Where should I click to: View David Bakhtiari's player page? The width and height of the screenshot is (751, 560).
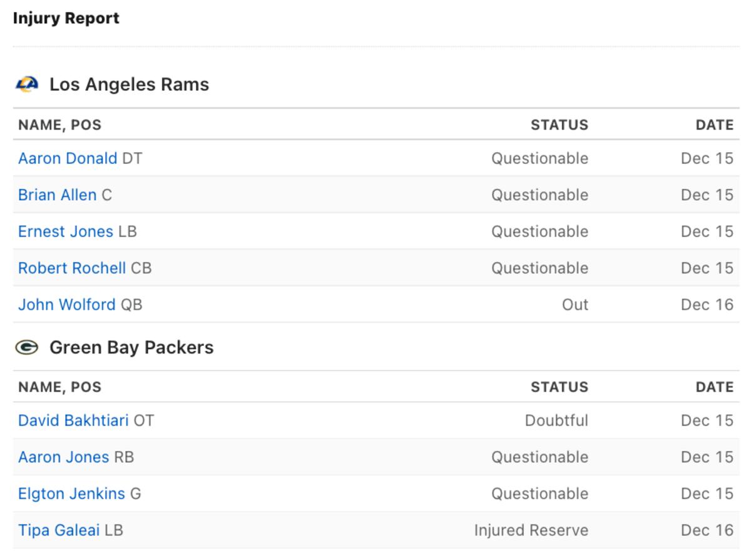click(x=73, y=420)
